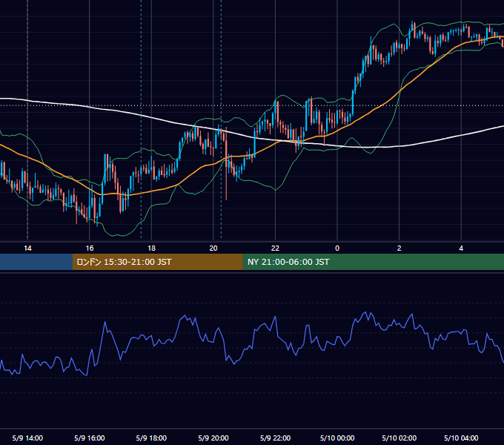Image resolution: width=504 pixels, height=445 pixels.
Task: Select the 5/10 02:00 date label
Action: click(399, 438)
